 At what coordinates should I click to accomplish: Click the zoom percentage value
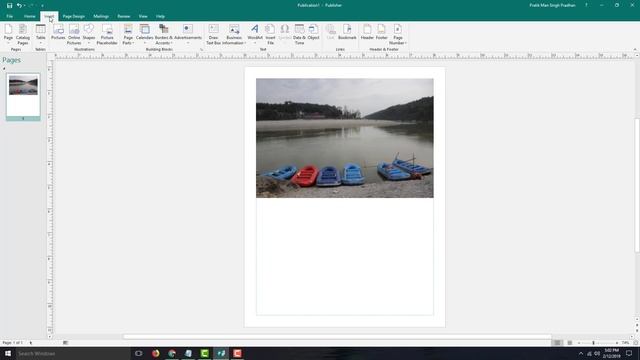point(625,343)
